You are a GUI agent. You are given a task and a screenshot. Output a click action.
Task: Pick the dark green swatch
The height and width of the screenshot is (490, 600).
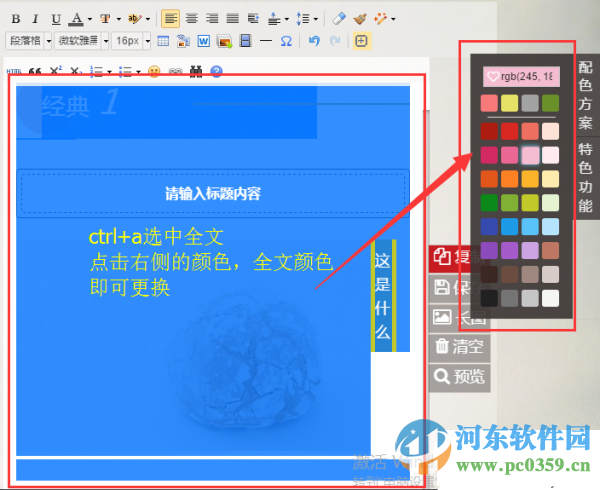point(489,203)
